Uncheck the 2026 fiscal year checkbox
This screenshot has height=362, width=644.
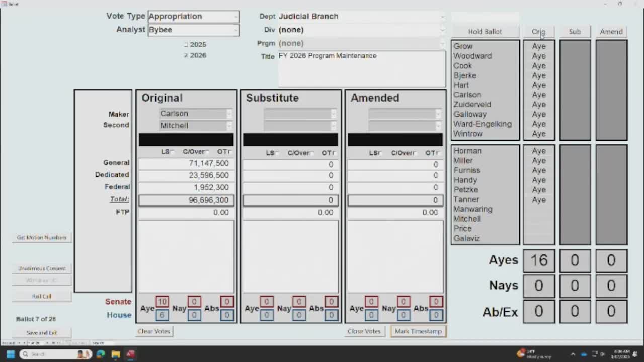186,55
